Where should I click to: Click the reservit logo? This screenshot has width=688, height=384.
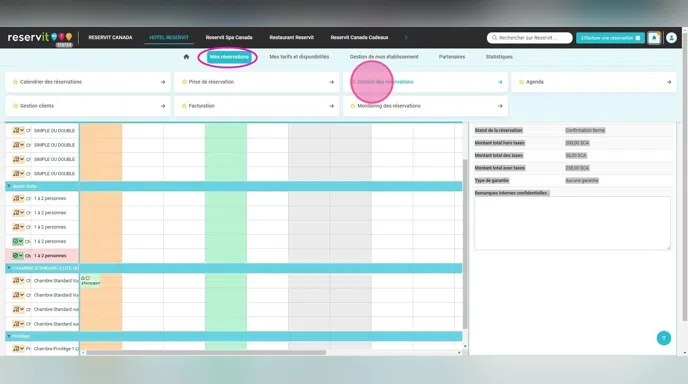(x=39, y=38)
